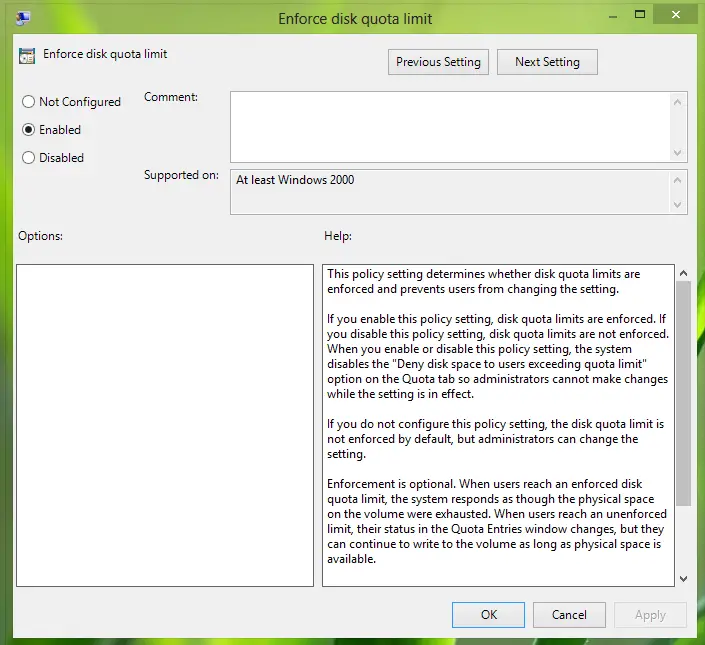This screenshot has height=645, width=705.
Task: Click the 'If you do not configure' paragraph
Action: [x=495, y=439]
